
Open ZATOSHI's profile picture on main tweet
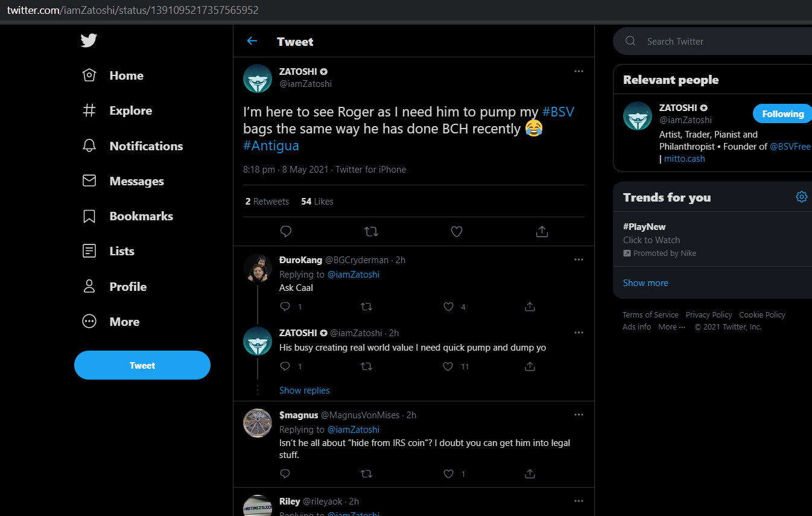point(258,78)
